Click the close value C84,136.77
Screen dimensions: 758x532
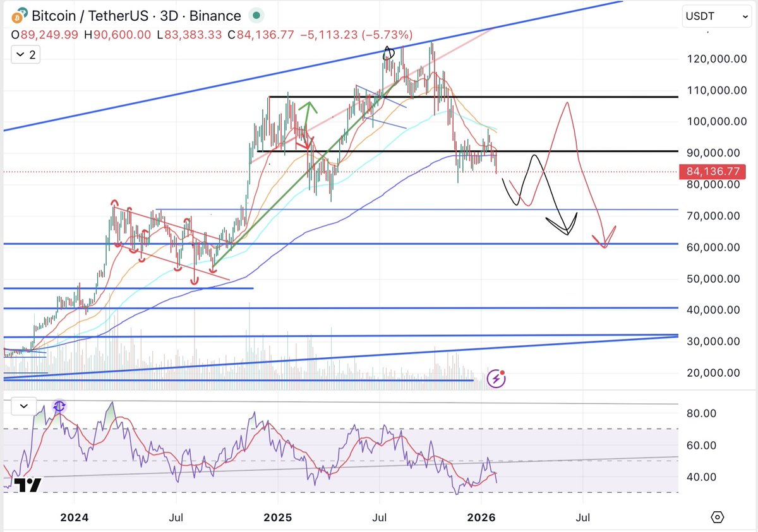point(260,35)
